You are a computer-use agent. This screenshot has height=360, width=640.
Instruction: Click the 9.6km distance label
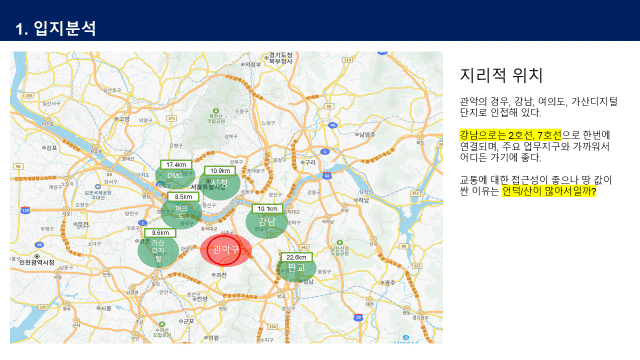[160, 233]
